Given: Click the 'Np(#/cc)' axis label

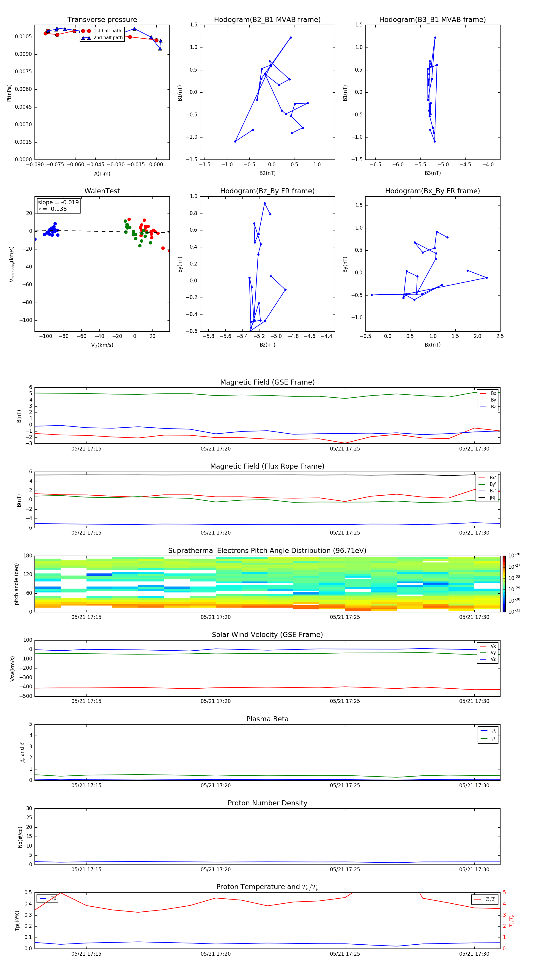Looking at the screenshot, I should pyautogui.click(x=20, y=837).
